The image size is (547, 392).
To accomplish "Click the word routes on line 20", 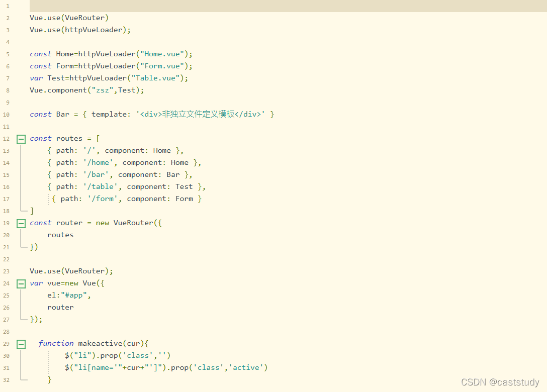I will [x=60, y=235].
